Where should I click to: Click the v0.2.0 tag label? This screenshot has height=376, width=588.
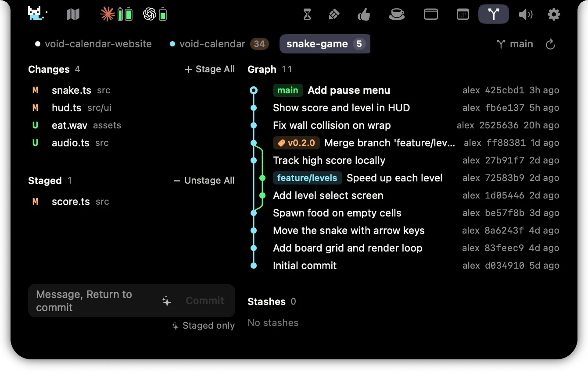[x=297, y=143]
